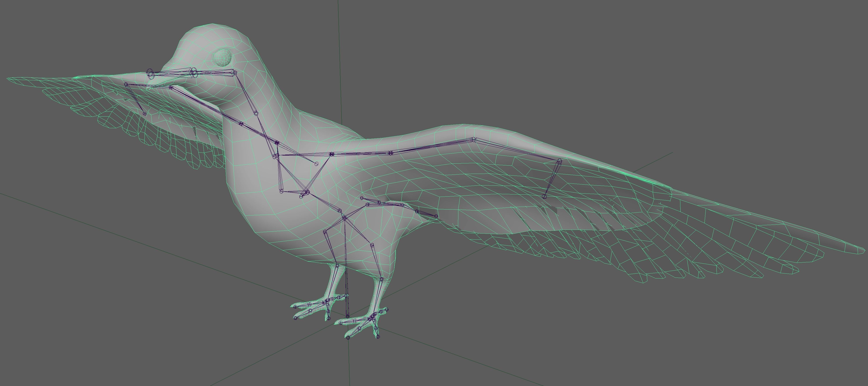This screenshot has height=386, width=868.
Task: Select the beak tip joint
Action: pyautogui.click(x=150, y=74)
